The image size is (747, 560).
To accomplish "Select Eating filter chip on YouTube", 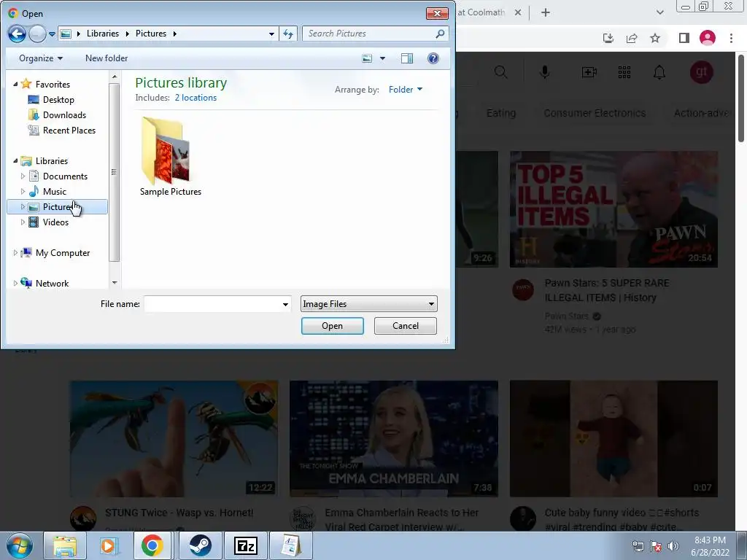I will 501,113.
